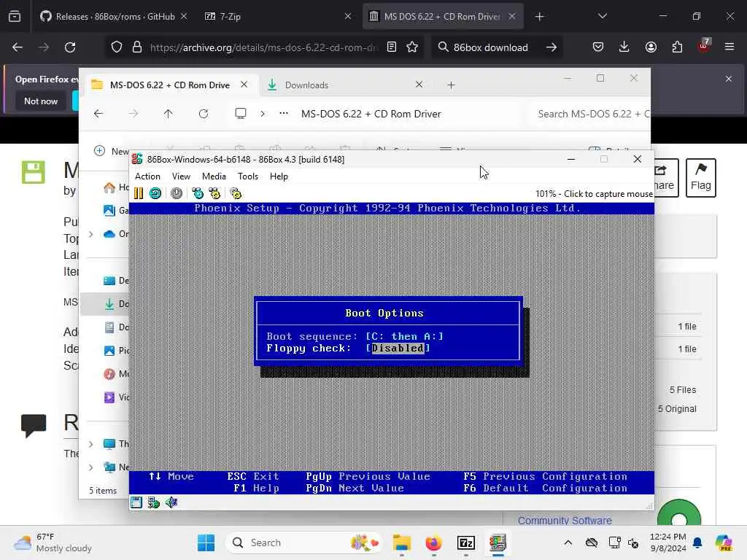Open 86Box settings gear icon
Viewport: 747px width, 560px height.
tap(236, 192)
